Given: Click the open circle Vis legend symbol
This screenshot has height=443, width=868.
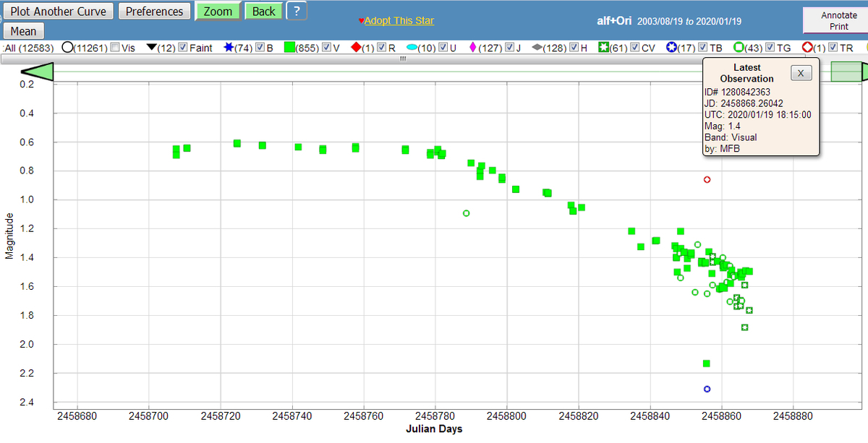Looking at the screenshot, I should 69,48.
